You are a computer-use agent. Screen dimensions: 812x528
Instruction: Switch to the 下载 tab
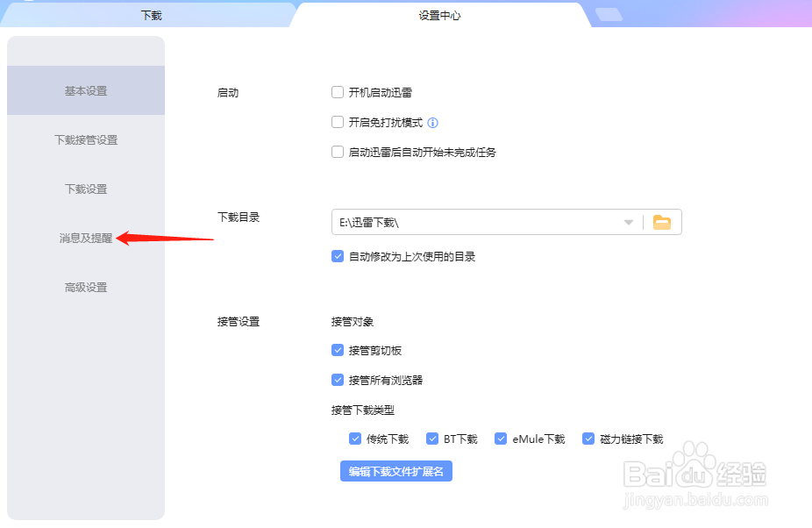152,15
